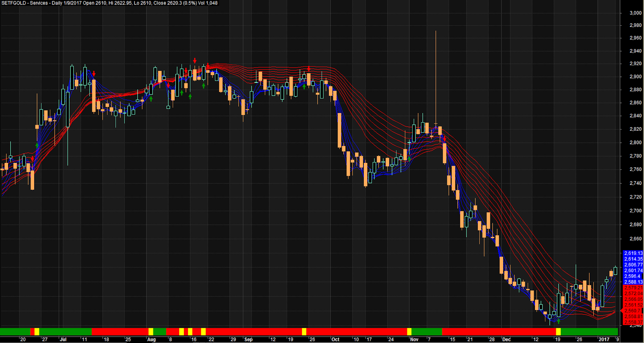Click the 2,720 price axis label
Viewport: 644px width, 343px height.
tap(636, 197)
